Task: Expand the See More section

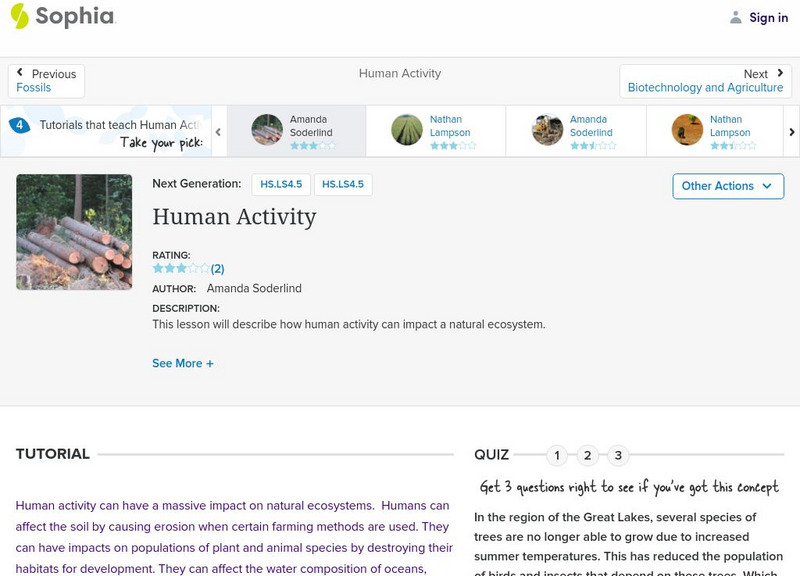Action: point(184,363)
